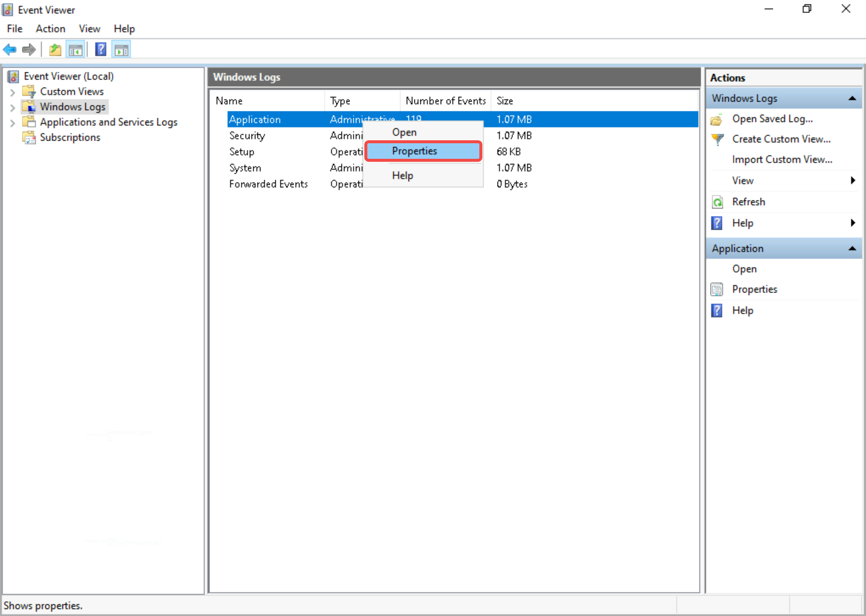Minimize the Event Viewer window
Screen dimensions: 866x616
(768, 9)
